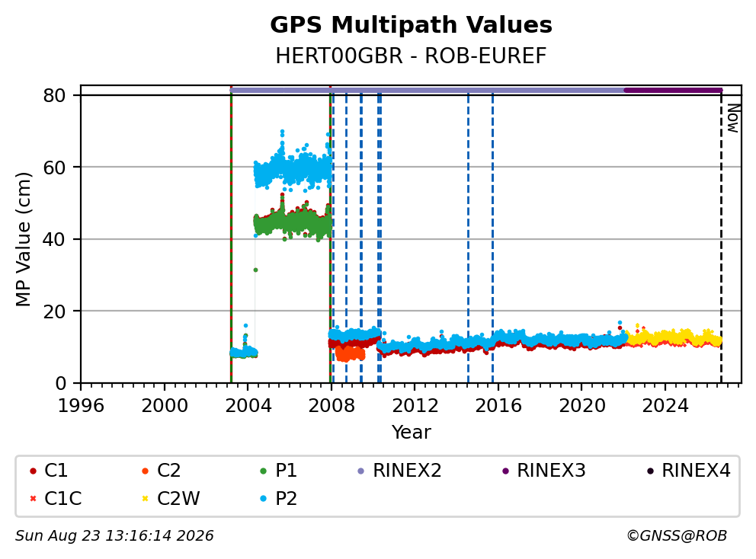Click the lavender RINEX2 bar at top
This screenshot has height=559, width=756.
(x=427, y=90)
